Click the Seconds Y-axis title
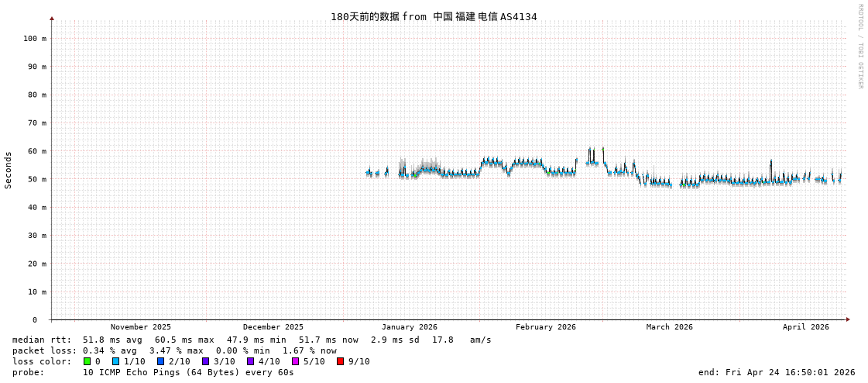This screenshot has width=868, height=383. tap(9, 170)
